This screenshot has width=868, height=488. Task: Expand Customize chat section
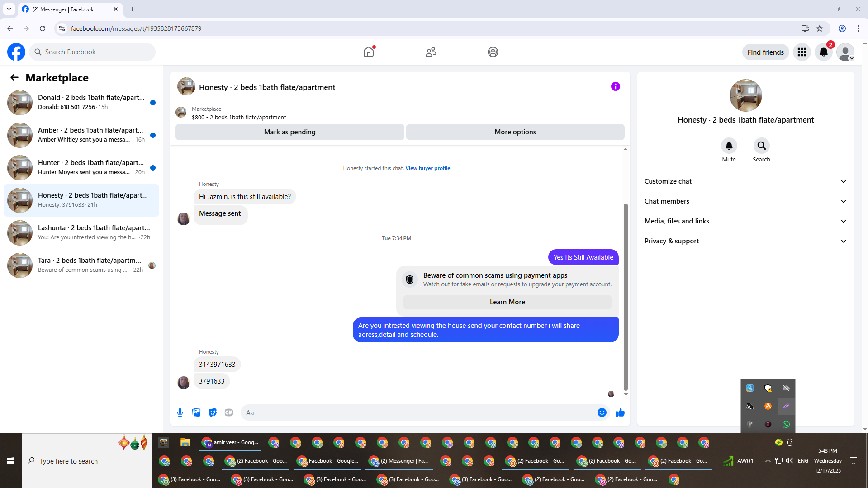[745, 181]
